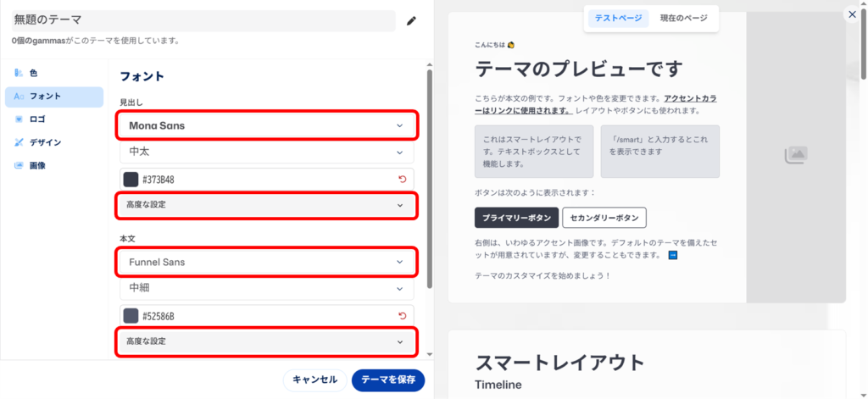Open the 中太 heading weight dropdown

pyautogui.click(x=266, y=152)
